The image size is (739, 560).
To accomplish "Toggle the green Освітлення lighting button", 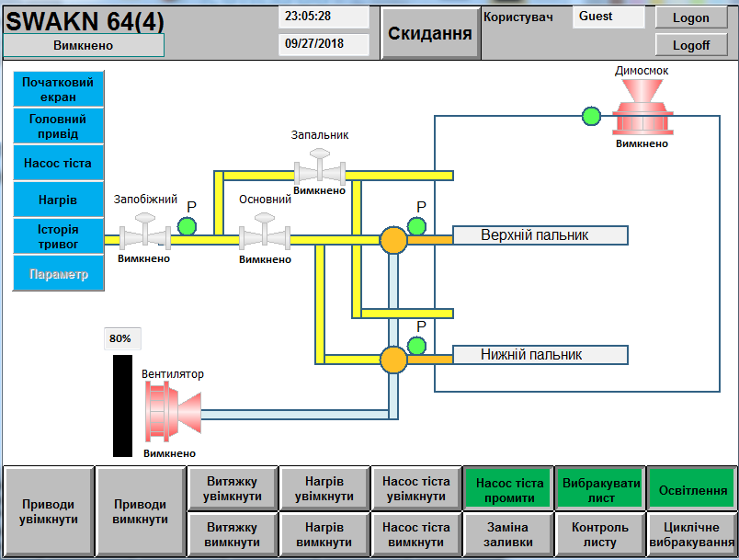I will (x=692, y=489).
